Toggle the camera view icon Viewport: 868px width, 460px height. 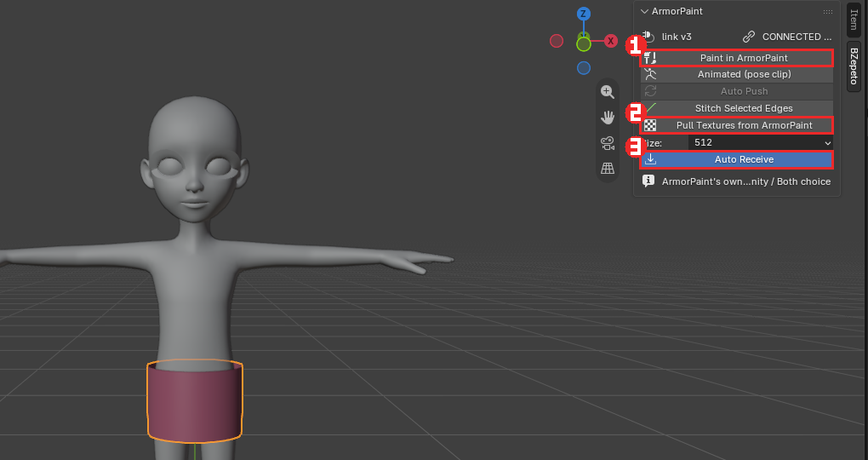point(608,143)
